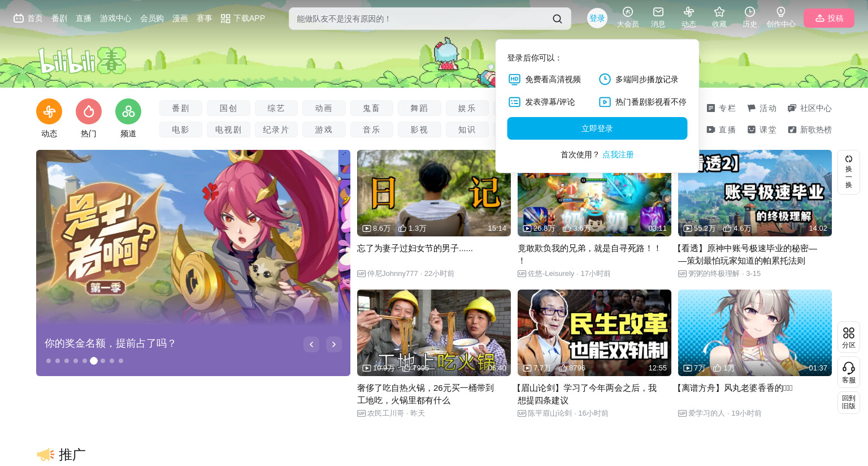Go to 首页 home link

click(28, 18)
